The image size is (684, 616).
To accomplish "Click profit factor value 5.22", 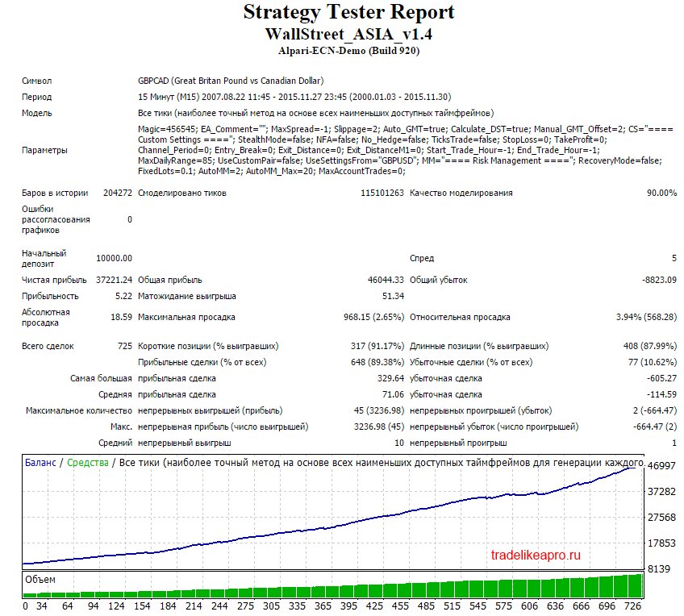I will point(123,296).
